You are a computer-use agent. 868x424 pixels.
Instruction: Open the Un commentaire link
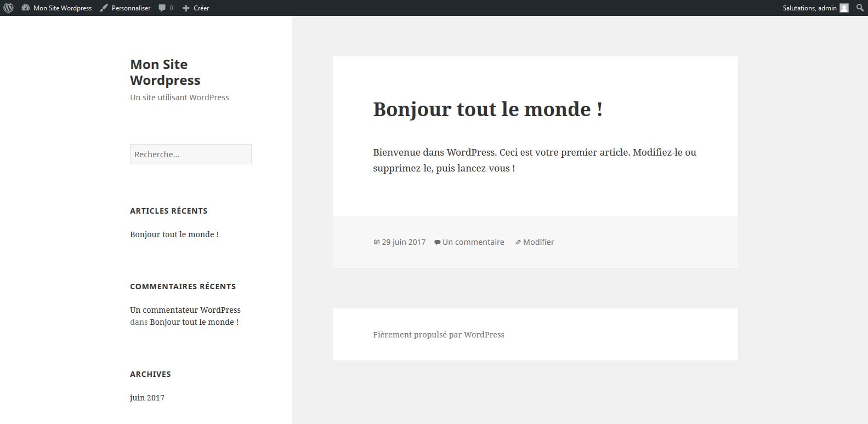473,242
